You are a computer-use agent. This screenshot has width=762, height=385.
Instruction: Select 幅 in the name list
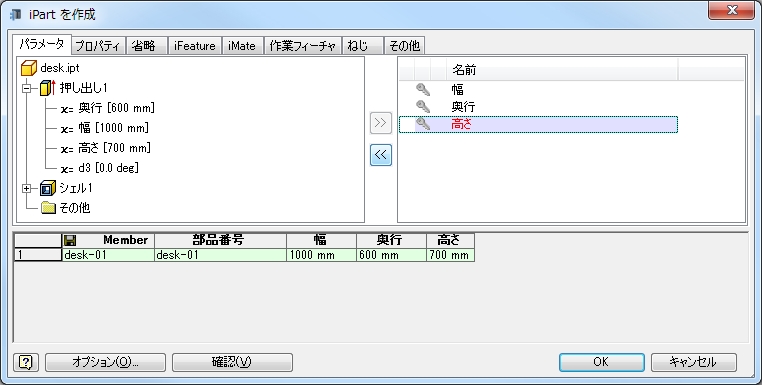pos(457,89)
